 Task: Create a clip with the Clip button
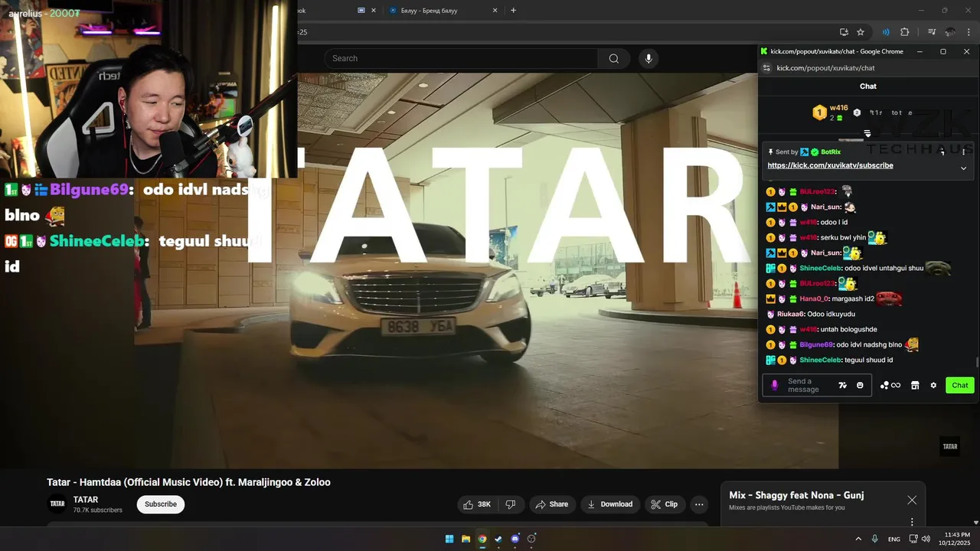665,504
